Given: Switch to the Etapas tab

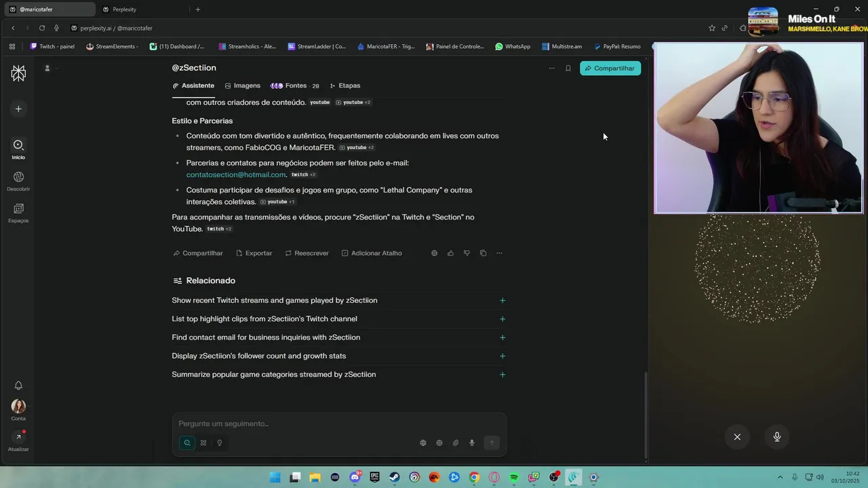Looking at the screenshot, I should (x=344, y=86).
